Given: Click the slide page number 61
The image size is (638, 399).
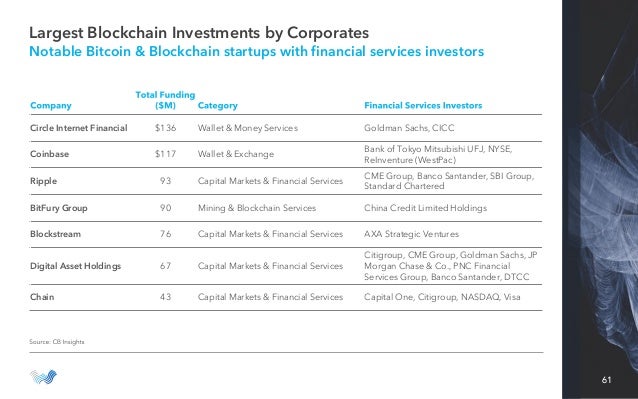Looking at the screenshot, I should coord(606,380).
